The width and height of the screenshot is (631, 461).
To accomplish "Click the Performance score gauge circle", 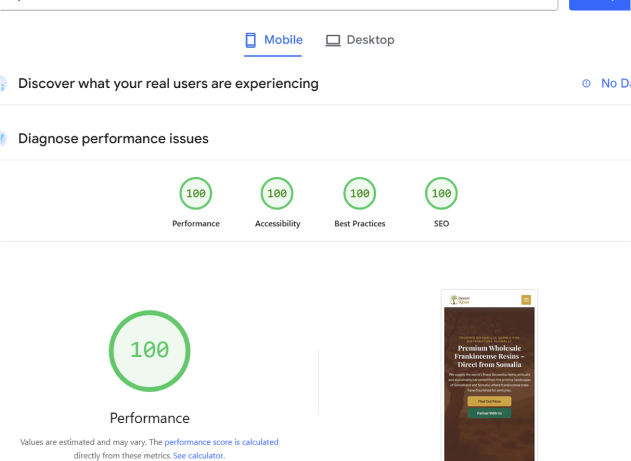I will (196, 193).
